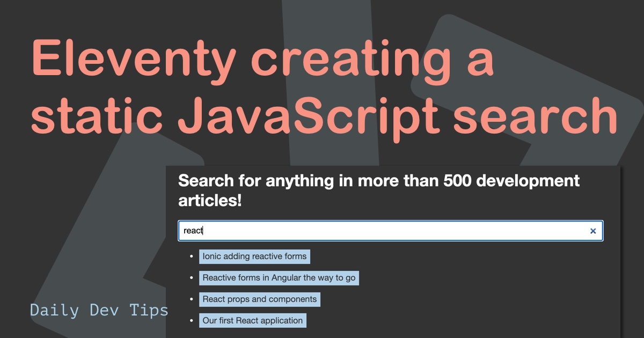Viewport: 644px width, 338px height.
Task: Click the × clear icon in search box
Action: point(593,230)
